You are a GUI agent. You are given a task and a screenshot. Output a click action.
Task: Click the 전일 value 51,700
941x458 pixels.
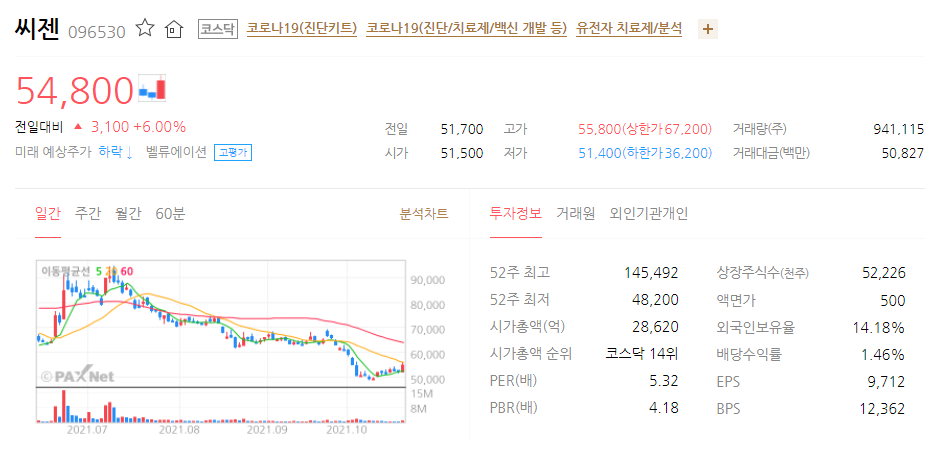461,128
